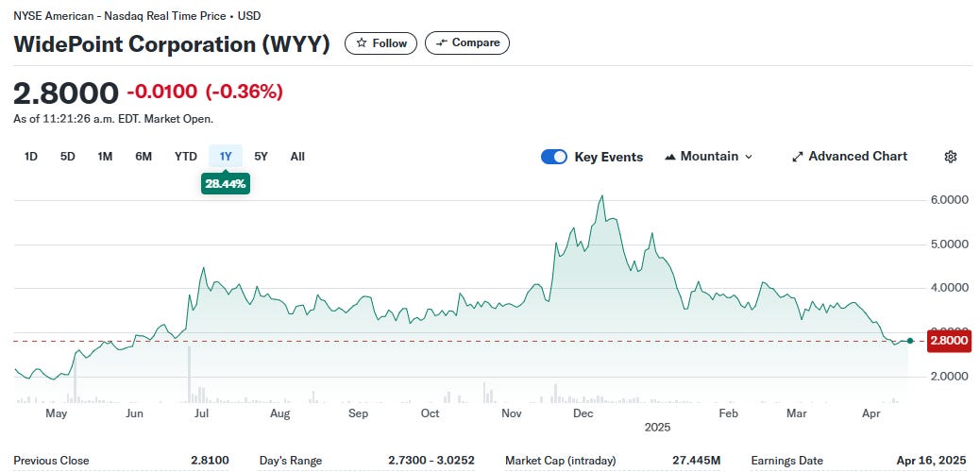Click the 2025 year label on axis
Image resolution: width=980 pixels, height=472 pixels.
click(x=657, y=428)
